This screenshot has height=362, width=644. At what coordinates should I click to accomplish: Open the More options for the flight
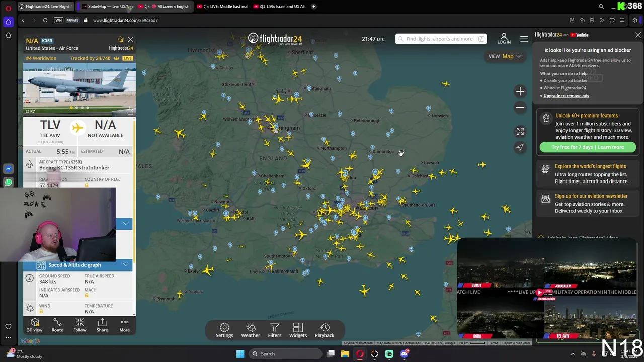[124, 325]
